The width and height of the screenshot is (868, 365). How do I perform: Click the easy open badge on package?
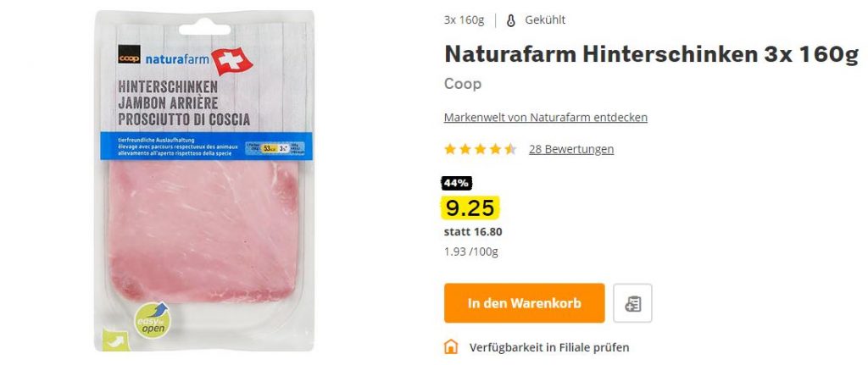[x=152, y=319]
